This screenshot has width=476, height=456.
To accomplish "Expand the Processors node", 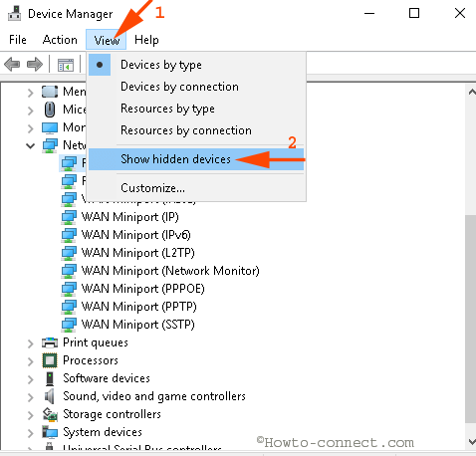I will point(30,361).
